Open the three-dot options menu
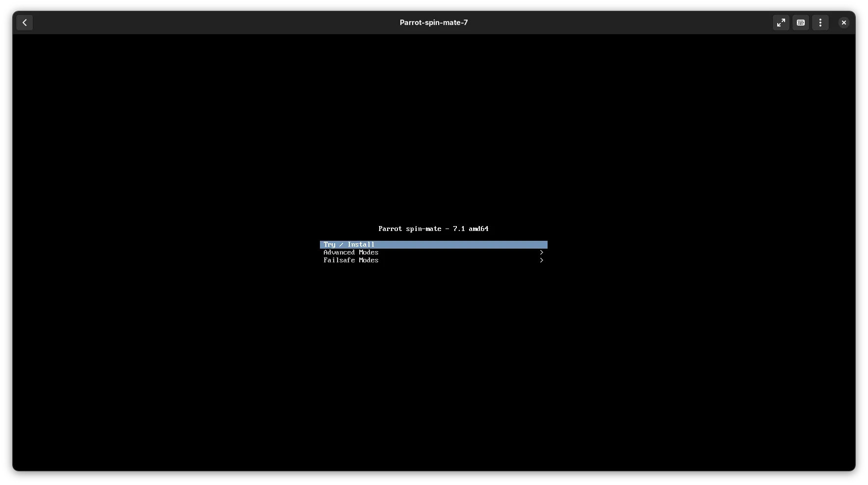The height and width of the screenshot is (485, 868). click(x=820, y=23)
